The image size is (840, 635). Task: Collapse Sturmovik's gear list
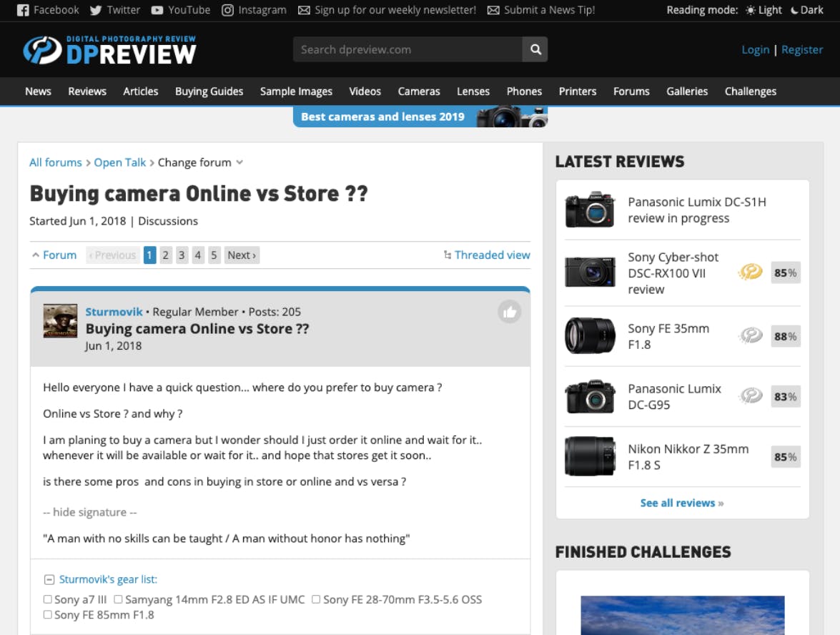49,579
